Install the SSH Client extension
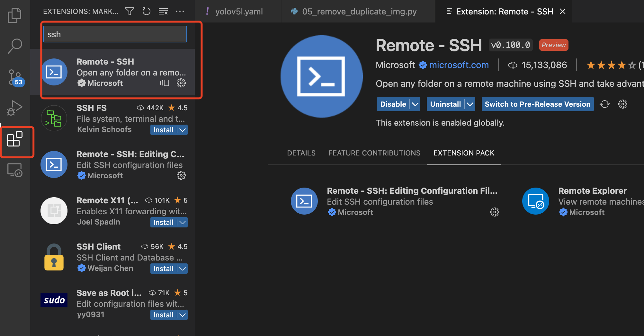644x336 pixels. (163, 269)
